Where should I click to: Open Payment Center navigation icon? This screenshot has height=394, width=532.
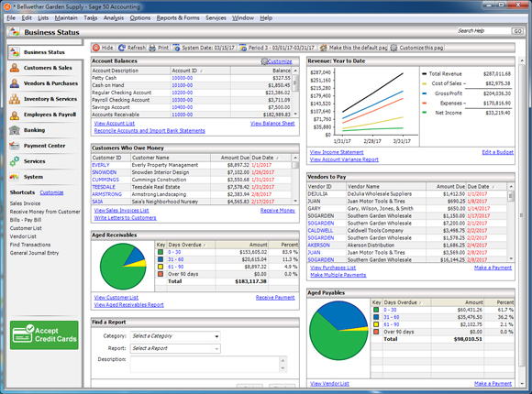[15, 146]
